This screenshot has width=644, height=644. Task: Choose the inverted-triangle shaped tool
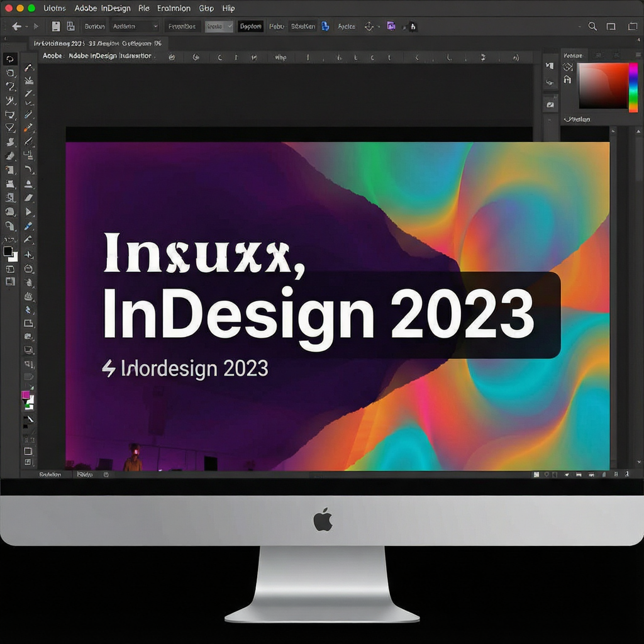tap(10, 128)
